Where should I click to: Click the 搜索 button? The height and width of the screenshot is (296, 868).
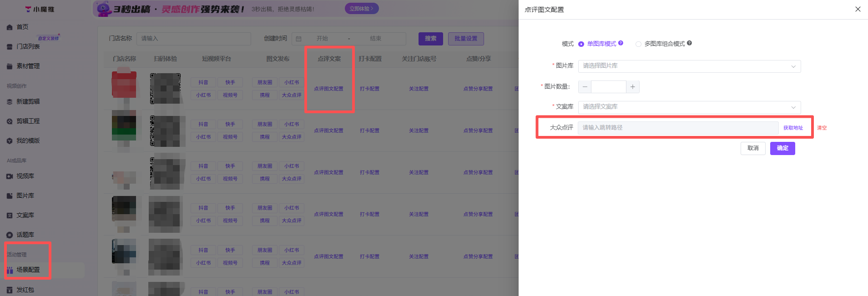point(430,39)
